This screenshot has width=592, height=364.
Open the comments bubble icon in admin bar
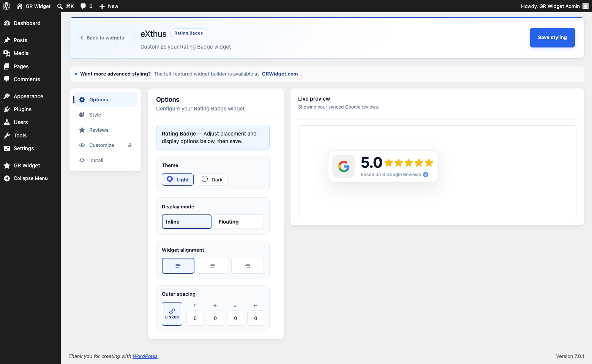tap(83, 6)
